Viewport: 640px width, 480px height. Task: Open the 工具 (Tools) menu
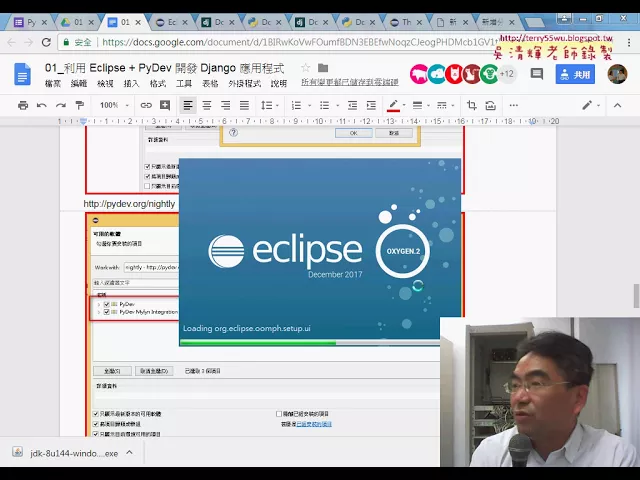click(184, 84)
